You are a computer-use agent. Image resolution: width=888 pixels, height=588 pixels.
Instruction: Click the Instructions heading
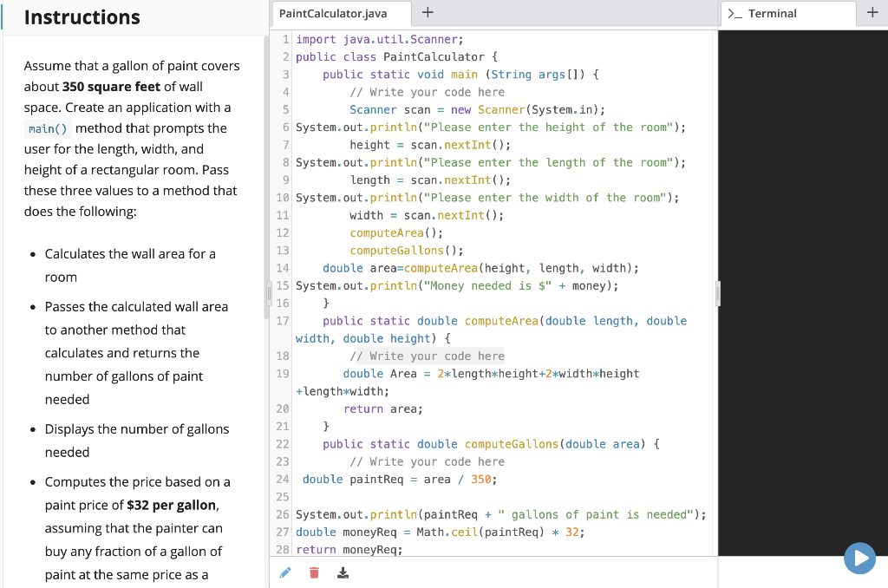tap(82, 17)
